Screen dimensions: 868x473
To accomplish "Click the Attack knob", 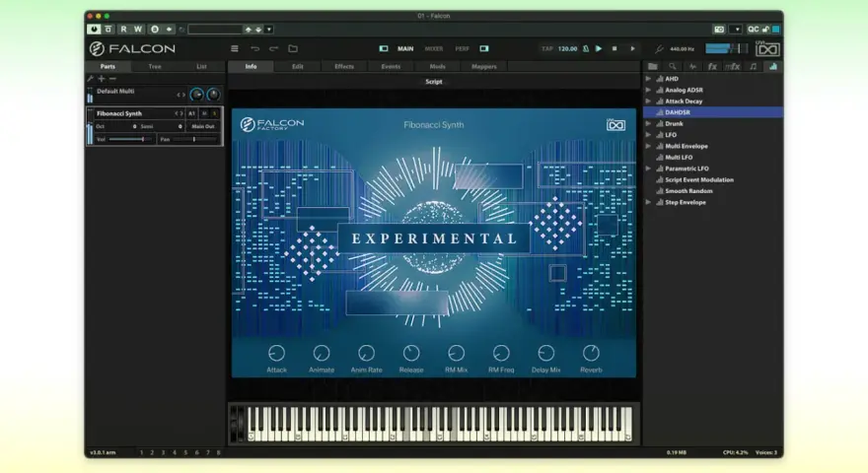I will click(277, 353).
